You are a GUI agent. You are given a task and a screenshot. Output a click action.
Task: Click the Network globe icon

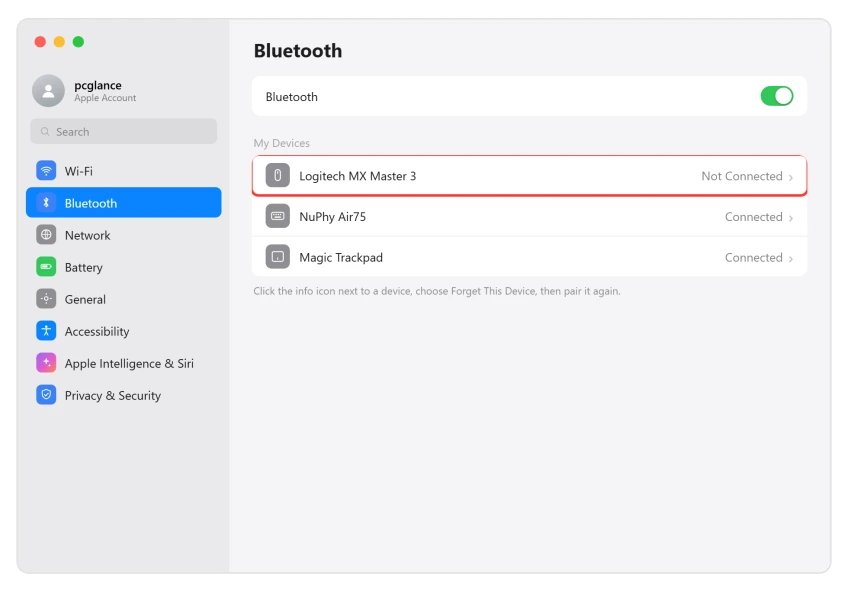46,235
